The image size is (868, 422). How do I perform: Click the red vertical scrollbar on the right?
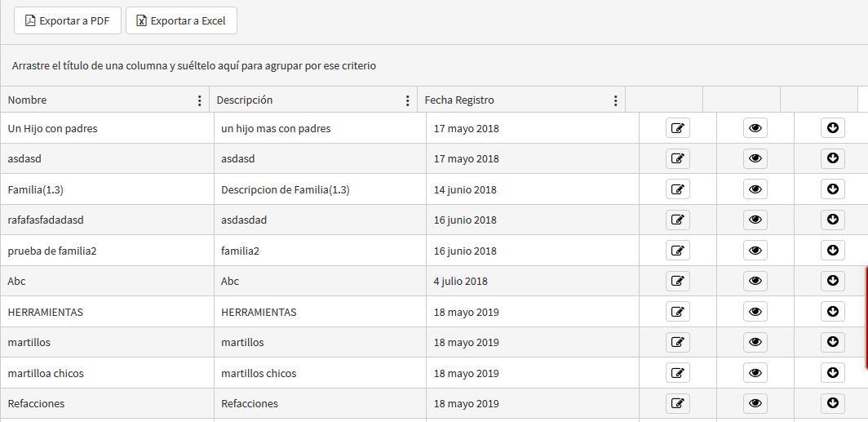point(866,318)
